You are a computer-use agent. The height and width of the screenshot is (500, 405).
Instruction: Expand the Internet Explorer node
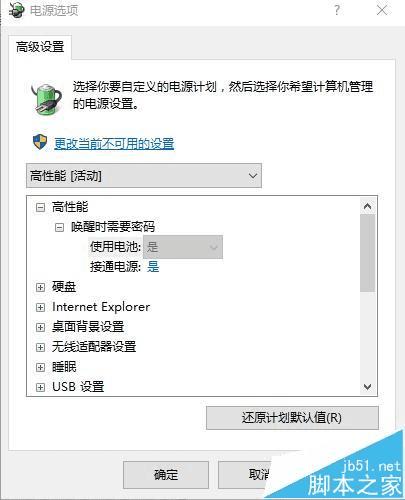(40, 307)
